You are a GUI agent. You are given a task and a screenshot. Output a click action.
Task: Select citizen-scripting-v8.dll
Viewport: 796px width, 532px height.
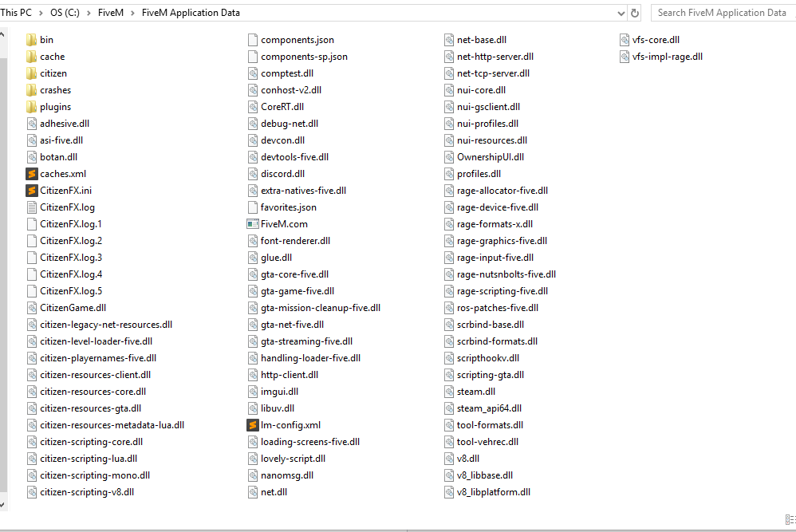click(87, 492)
